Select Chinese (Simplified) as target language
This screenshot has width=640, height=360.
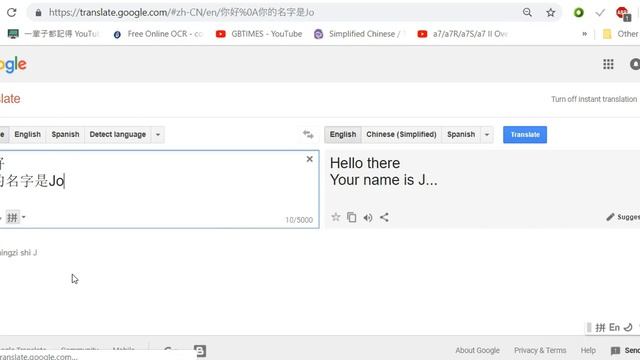[x=401, y=134]
